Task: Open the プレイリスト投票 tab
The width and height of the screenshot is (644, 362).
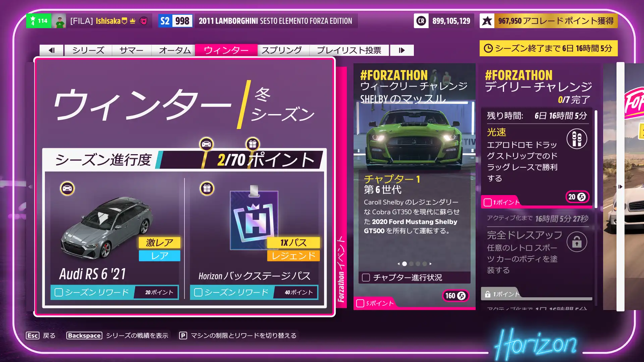Action: 349,50
